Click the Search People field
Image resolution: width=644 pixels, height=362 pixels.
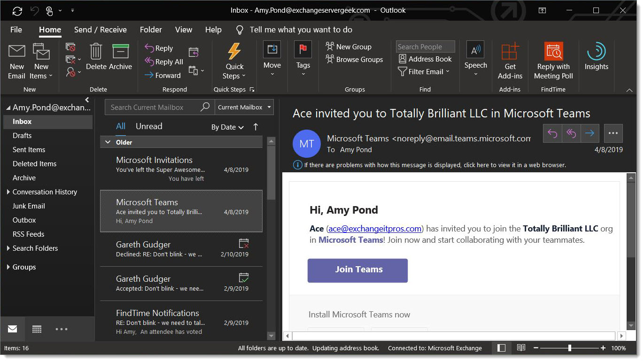(425, 46)
